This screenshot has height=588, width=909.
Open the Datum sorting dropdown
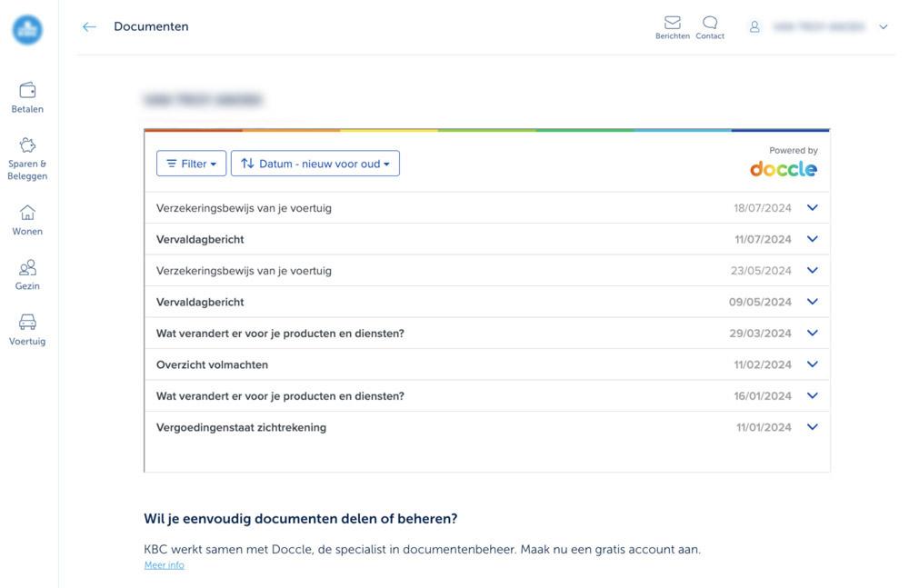click(x=315, y=164)
